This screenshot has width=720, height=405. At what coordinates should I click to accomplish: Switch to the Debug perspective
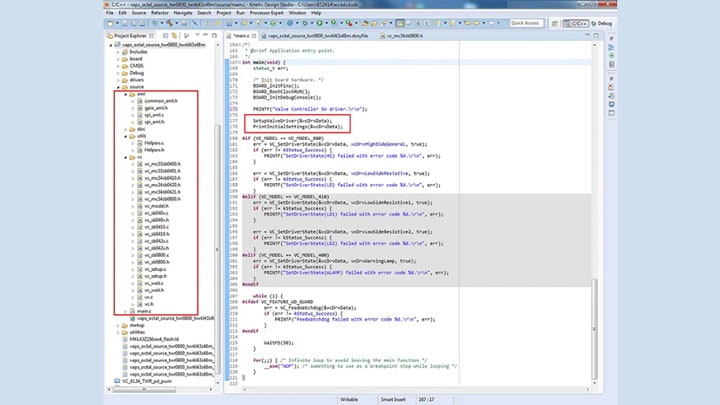point(602,22)
